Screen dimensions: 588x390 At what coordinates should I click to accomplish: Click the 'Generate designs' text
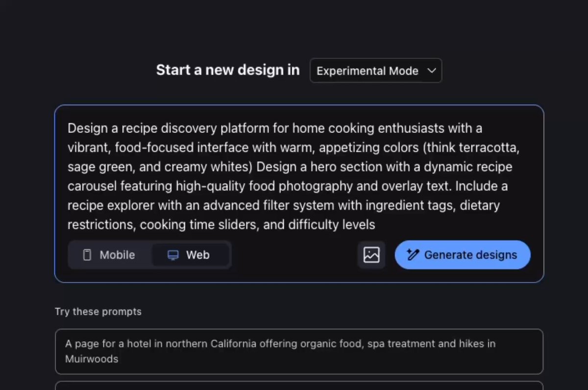[x=470, y=255]
